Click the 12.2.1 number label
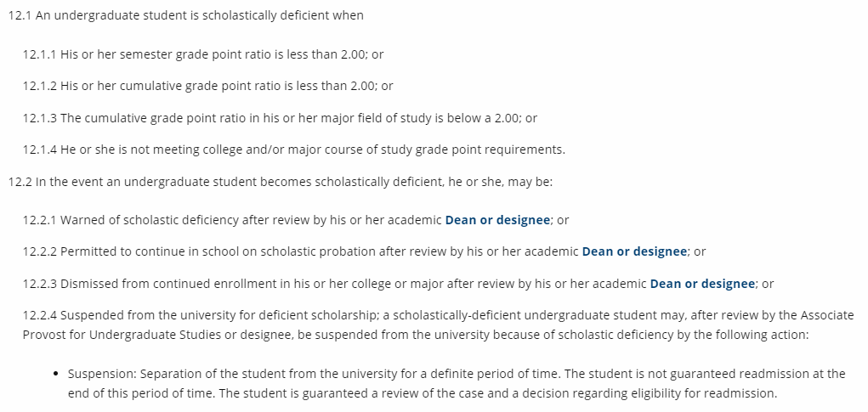 40,220
